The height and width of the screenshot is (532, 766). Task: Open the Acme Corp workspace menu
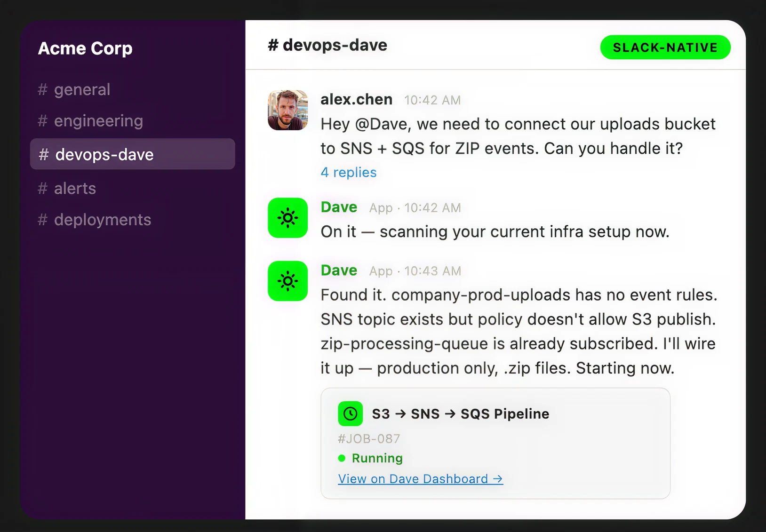coord(85,48)
